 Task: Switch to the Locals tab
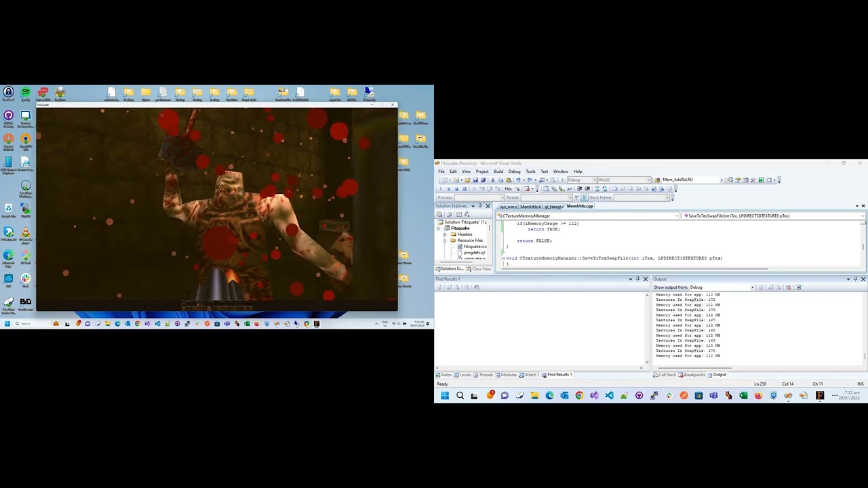coord(463,375)
